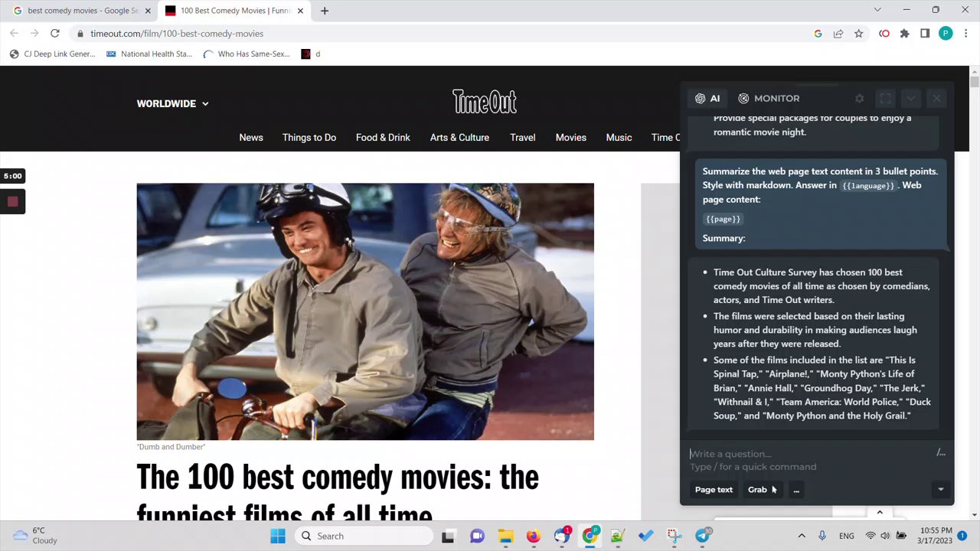Screen dimensions: 980x551
Task: Close the AI assistant panel
Action: click(936, 99)
